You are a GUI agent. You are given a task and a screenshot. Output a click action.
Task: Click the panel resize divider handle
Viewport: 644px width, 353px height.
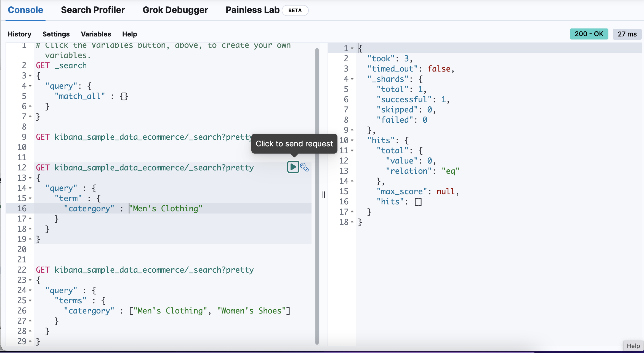pos(324,195)
